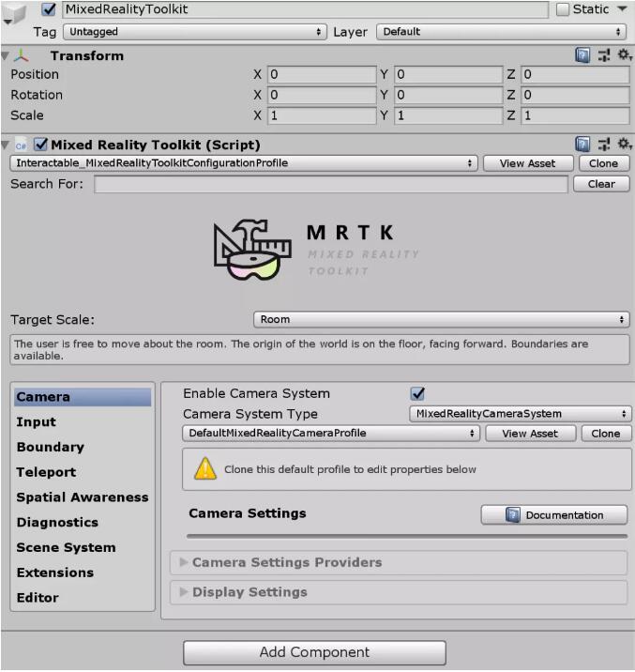Clone the default camera profile
The image size is (635, 672).
click(x=606, y=434)
